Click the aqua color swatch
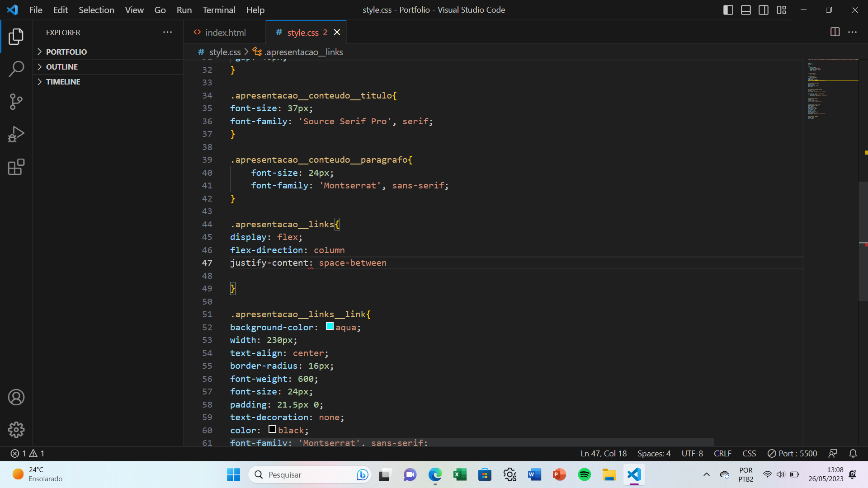 330,327
